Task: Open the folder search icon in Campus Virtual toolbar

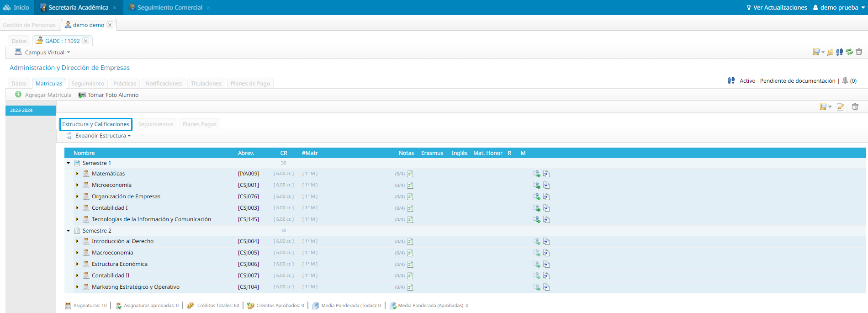Action: [x=830, y=52]
